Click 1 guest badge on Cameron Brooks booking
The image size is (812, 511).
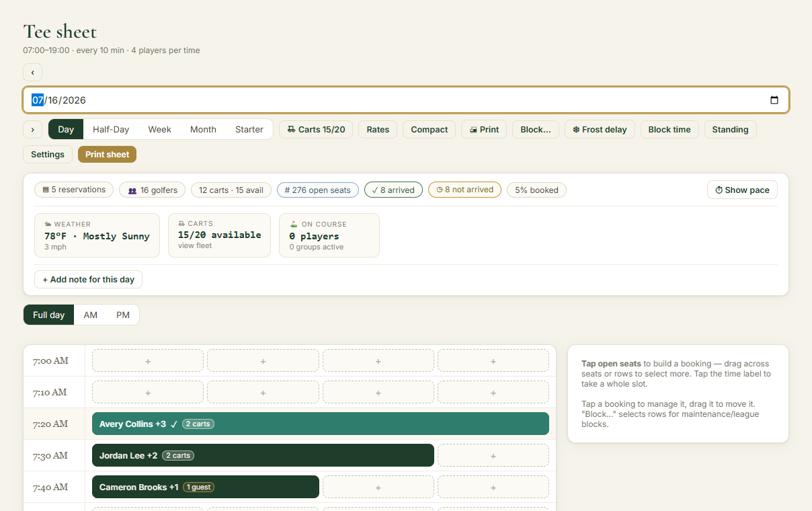click(198, 487)
